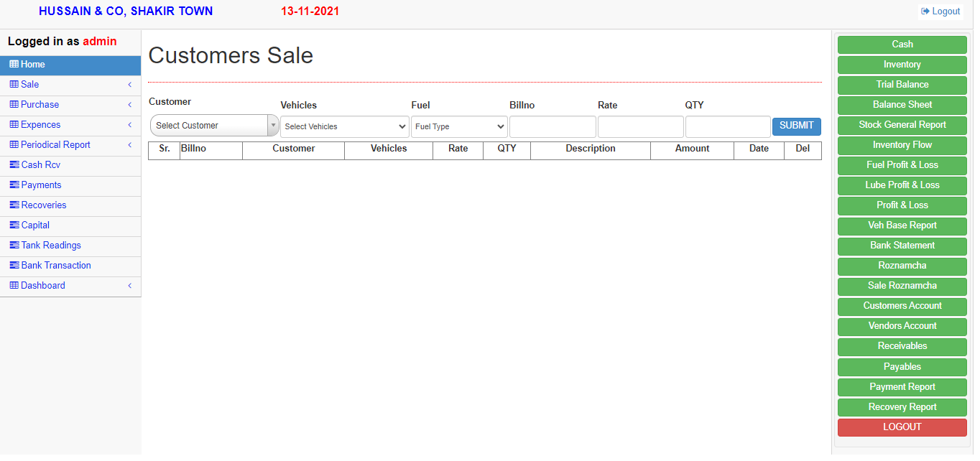Click the Home table icon in sidebar
Viewport: 980px width, 461px height.
coord(14,65)
